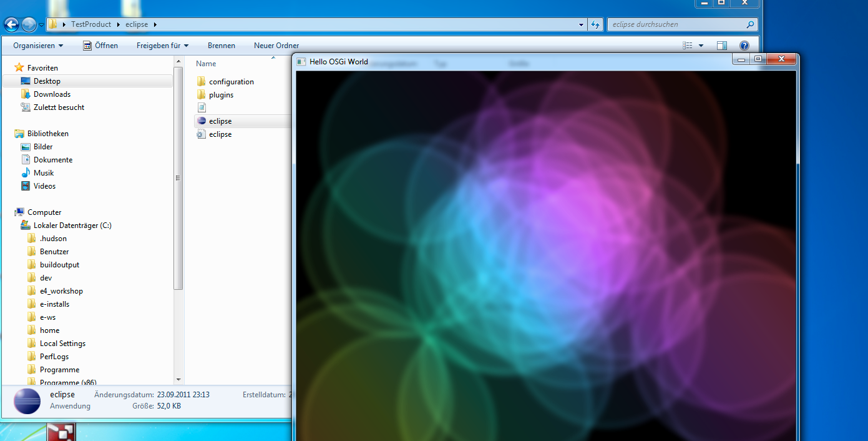Click Neuer Ordner in the toolbar
Screen dimensions: 868x441
coord(276,46)
